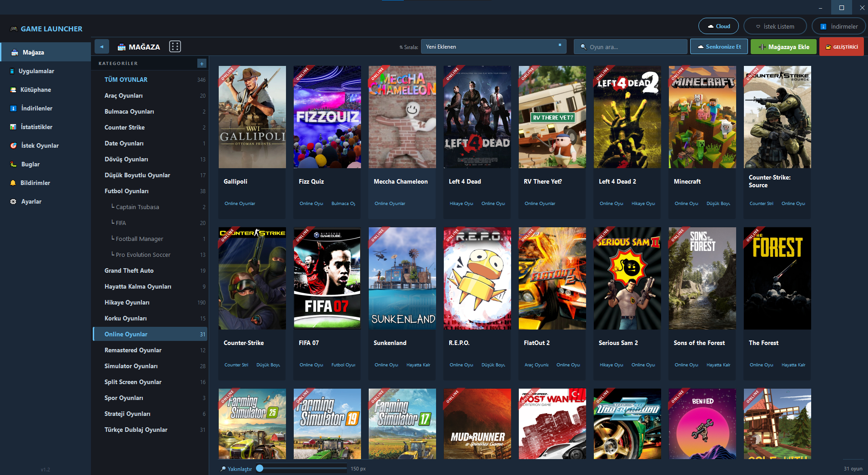The image size is (868, 475).
Task: Click the Senkronize Et button
Action: 719,46
